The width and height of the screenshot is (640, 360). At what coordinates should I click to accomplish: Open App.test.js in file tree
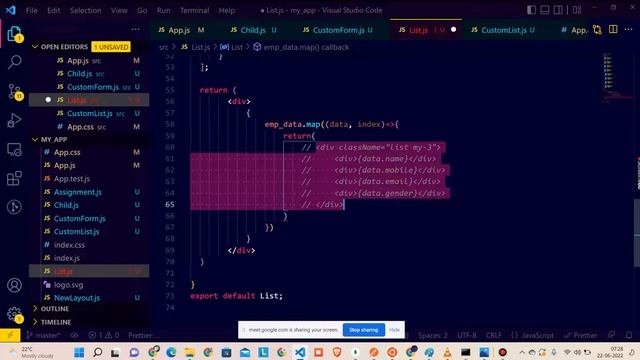coord(89,179)
